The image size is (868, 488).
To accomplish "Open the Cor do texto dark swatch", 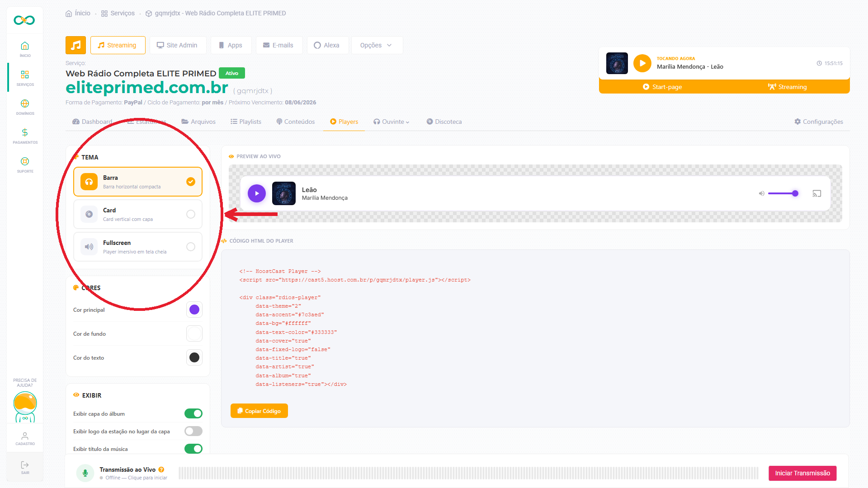I will 194,357.
